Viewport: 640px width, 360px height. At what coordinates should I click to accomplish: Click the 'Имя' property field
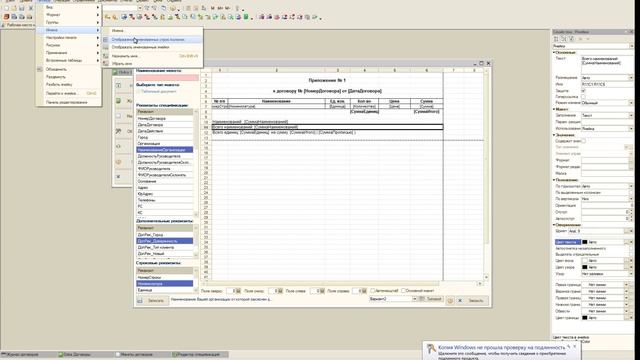[607, 84]
